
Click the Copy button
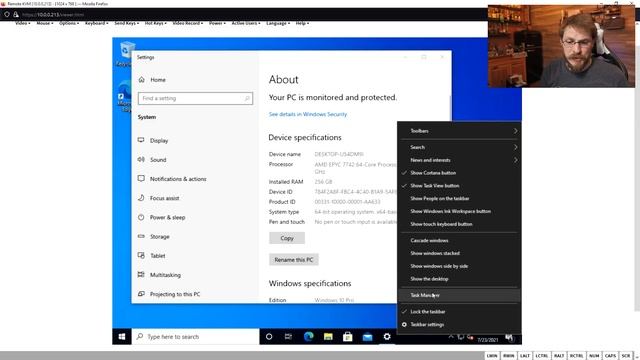tap(287, 238)
